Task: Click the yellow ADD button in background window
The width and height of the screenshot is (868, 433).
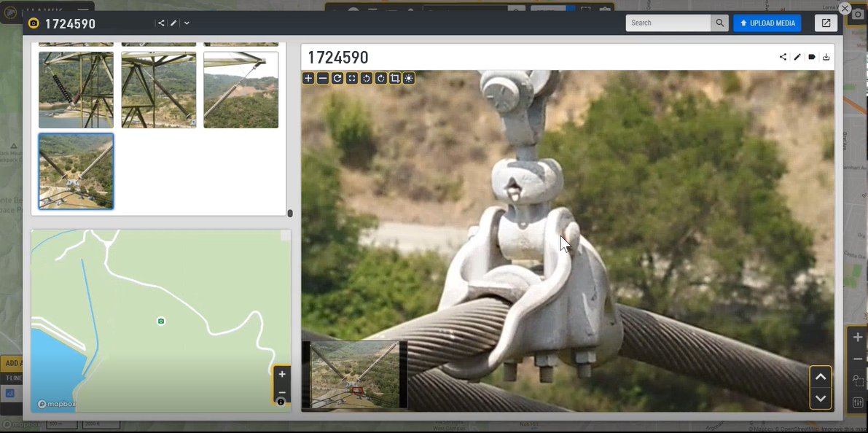Action: (12, 363)
